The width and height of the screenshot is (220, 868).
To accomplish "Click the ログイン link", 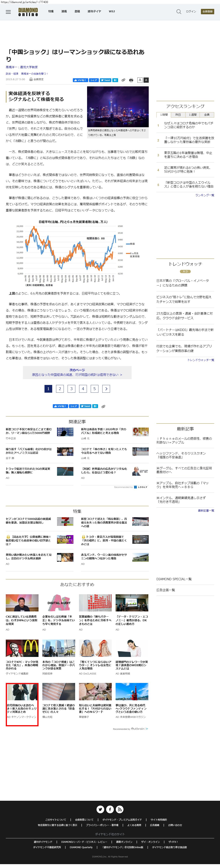I will [x=191, y=11].
